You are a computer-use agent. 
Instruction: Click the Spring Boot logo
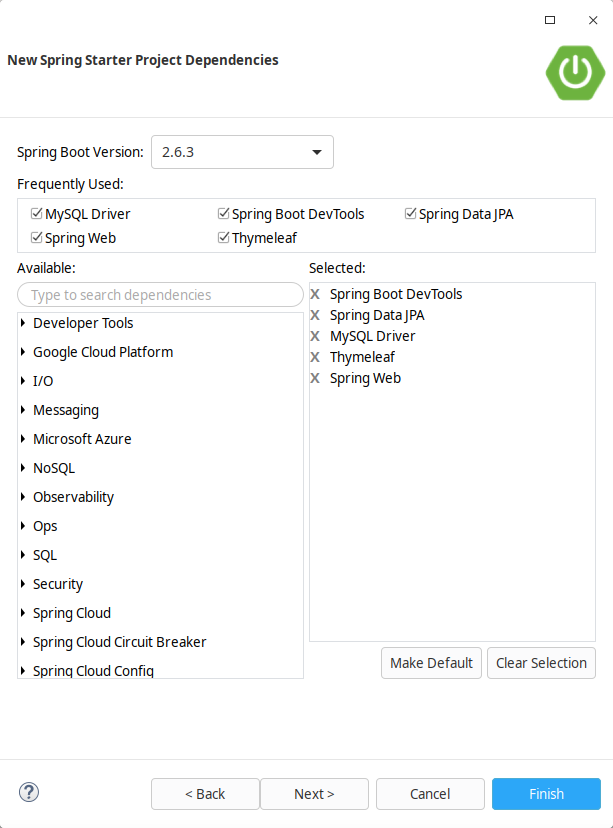click(x=575, y=72)
